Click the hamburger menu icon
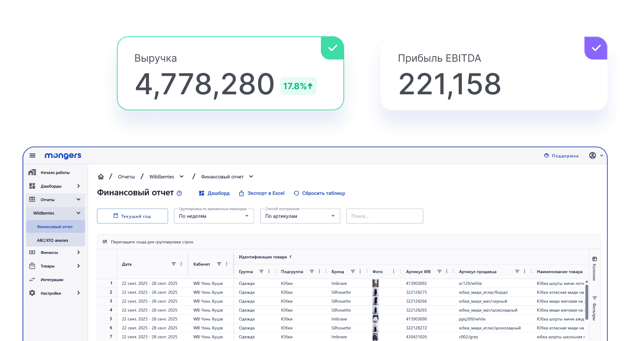Image resolution: width=644 pixels, height=341 pixels. tap(32, 156)
